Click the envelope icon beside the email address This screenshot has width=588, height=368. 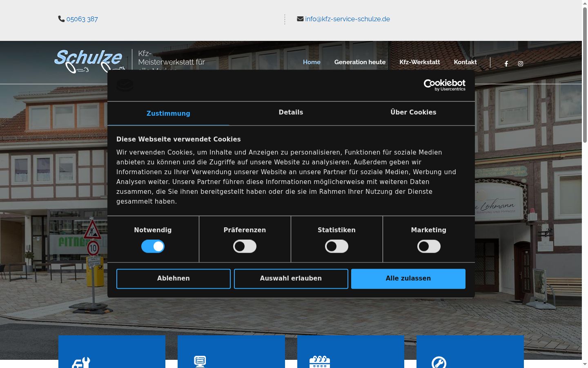pyautogui.click(x=300, y=19)
